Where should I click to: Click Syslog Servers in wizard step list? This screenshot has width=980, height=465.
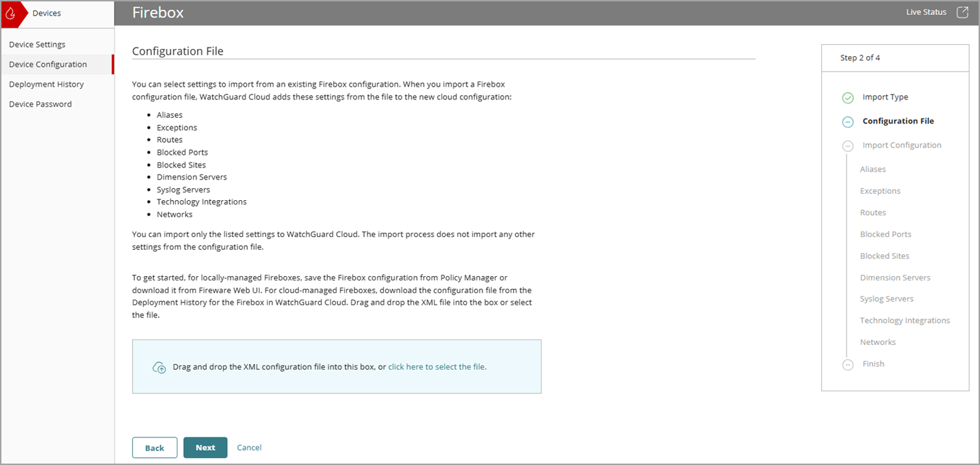coord(887,299)
